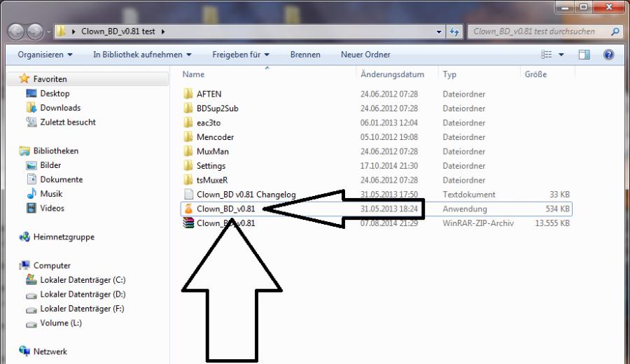Open Lokaler Datenträger (C:)

83,280
